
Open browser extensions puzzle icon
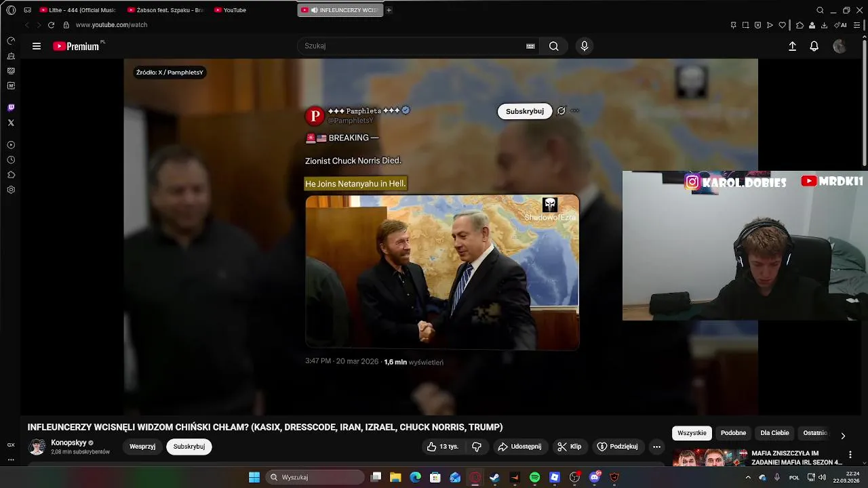point(800,25)
